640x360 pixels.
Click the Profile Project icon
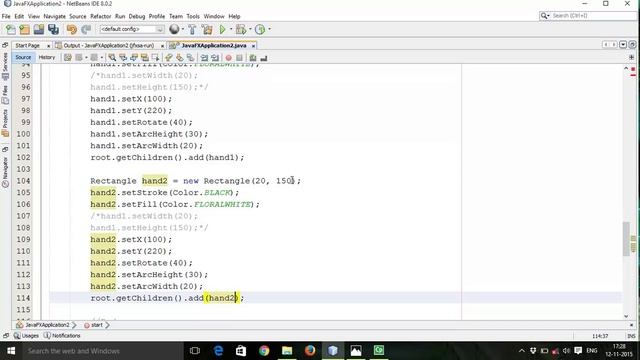260,29
